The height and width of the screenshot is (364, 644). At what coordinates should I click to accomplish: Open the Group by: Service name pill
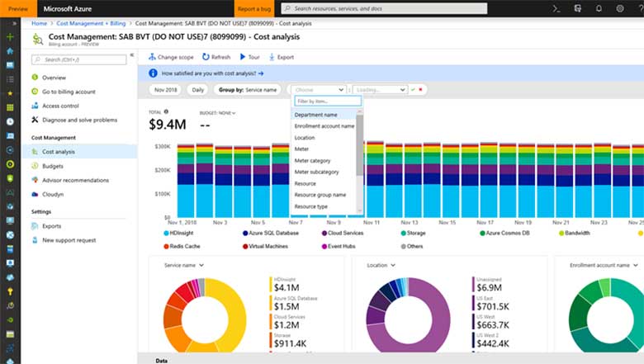[248, 89]
